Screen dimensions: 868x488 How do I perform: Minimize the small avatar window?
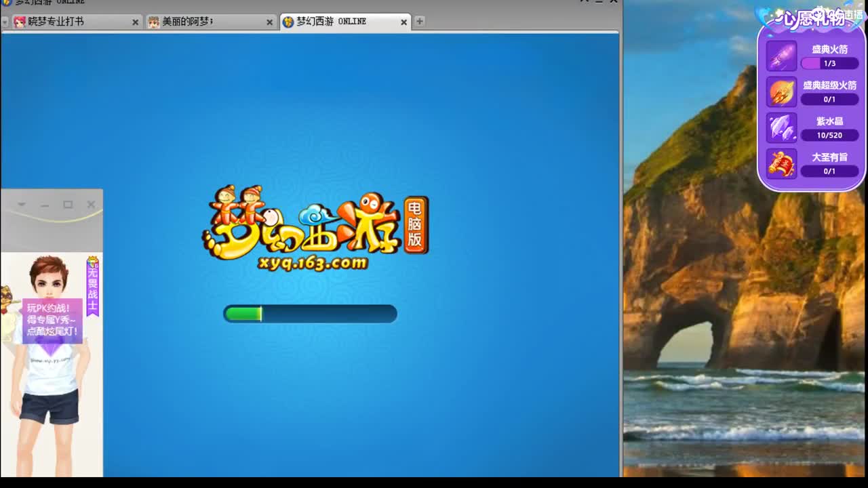(x=45, y=205)
